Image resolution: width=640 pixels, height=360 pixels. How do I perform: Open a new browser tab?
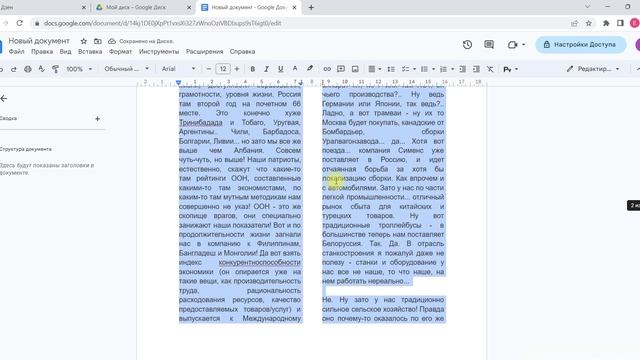point(311,7)
